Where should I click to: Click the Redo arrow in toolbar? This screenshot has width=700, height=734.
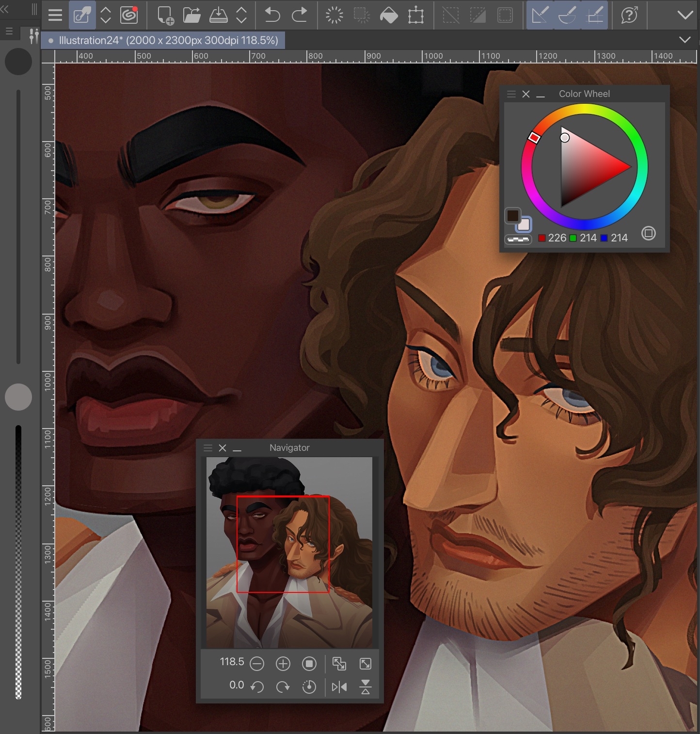[300, 16]
